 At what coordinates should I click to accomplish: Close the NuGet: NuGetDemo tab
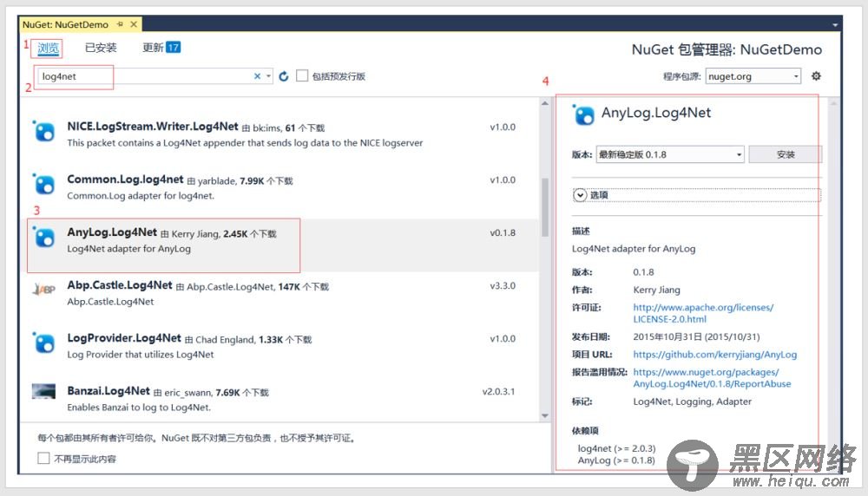[x=134, y=24]
